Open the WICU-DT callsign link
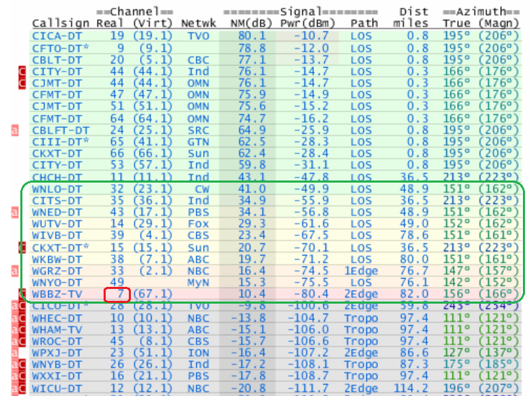Viewport: 532px width, 396px height. click(x=57, y=388)
